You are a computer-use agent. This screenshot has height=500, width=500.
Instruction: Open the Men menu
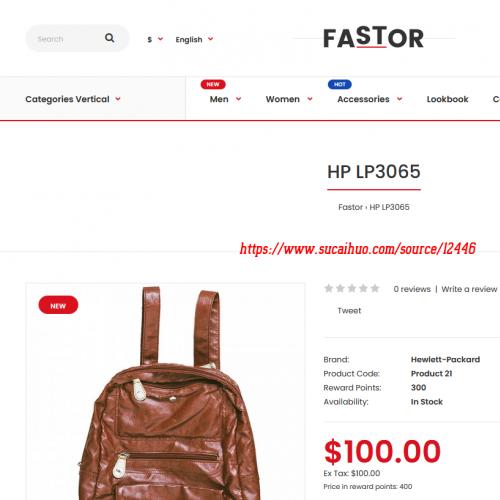[x=225, y=99]
